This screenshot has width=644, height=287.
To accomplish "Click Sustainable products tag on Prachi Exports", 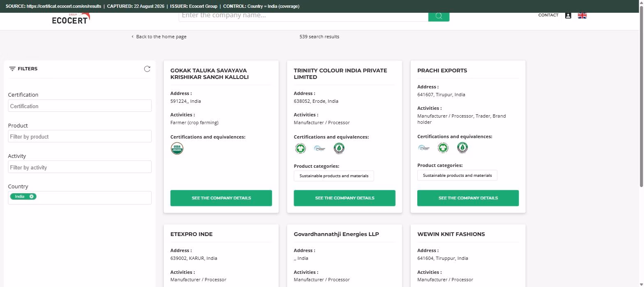I will pyautogui.click(x=457, y=176).
